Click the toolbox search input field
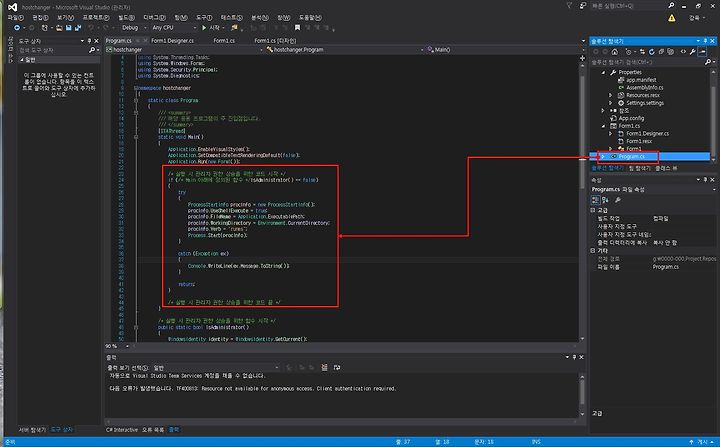 [53, 50]
